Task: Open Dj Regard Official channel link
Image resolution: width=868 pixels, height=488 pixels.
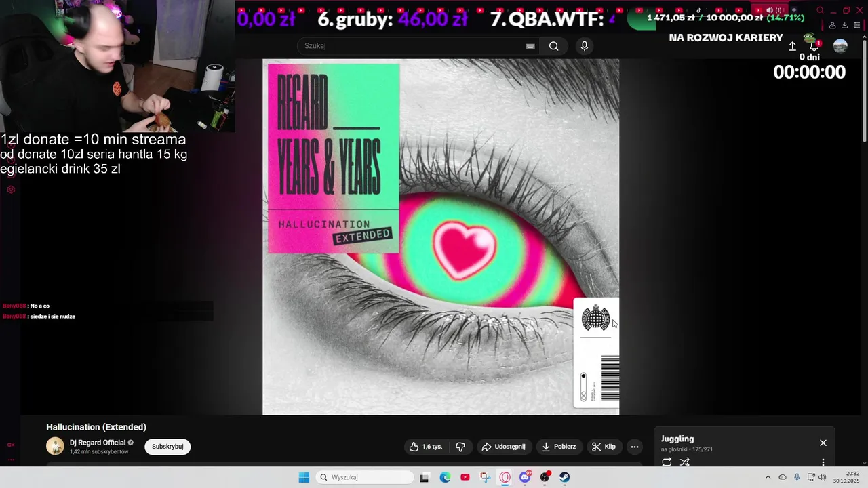Action: (98, 443)
